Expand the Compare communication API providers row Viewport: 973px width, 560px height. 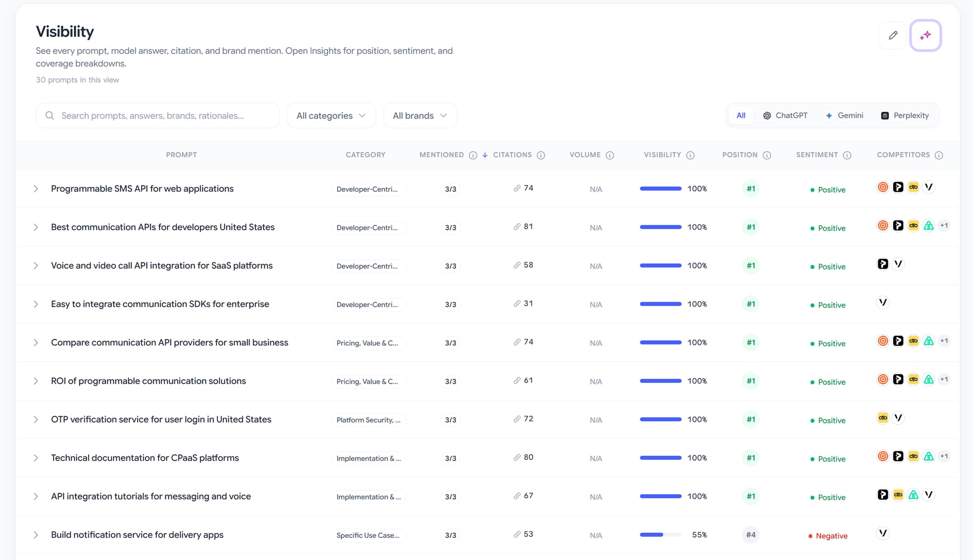tap(36, 343)
